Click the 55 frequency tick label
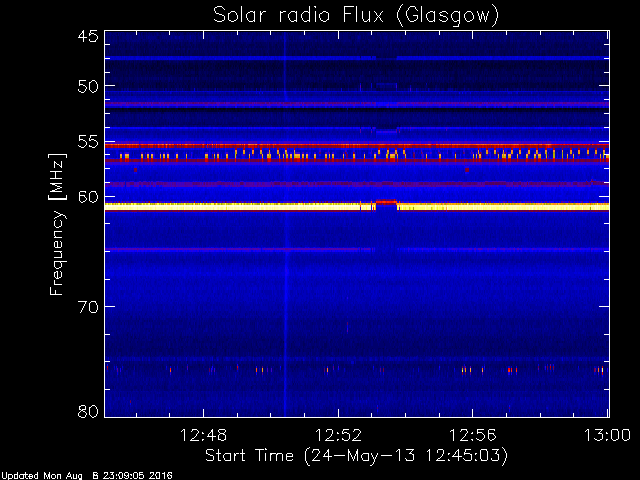 (x=88, y=142)
